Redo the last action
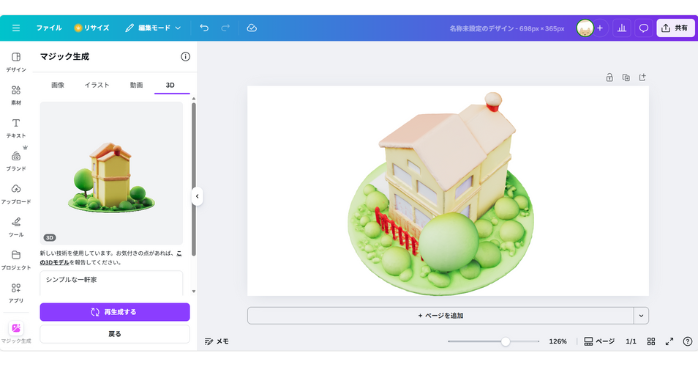The width and height of the screenshot is (698, 365). 226,28
